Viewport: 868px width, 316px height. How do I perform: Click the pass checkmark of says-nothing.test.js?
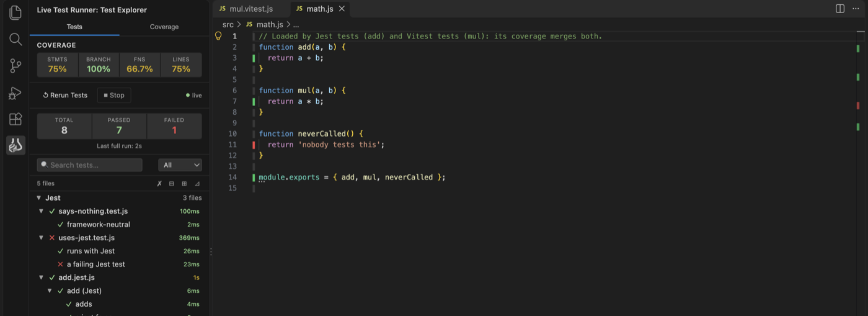[x=52, y=211]
